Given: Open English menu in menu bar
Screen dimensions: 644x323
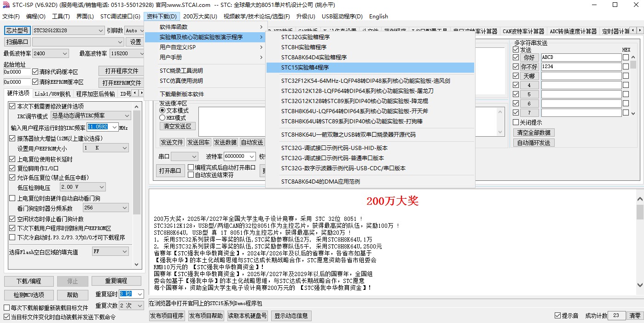Looking at the screenshot, I should pyautogui.click(x=378, y=17).
